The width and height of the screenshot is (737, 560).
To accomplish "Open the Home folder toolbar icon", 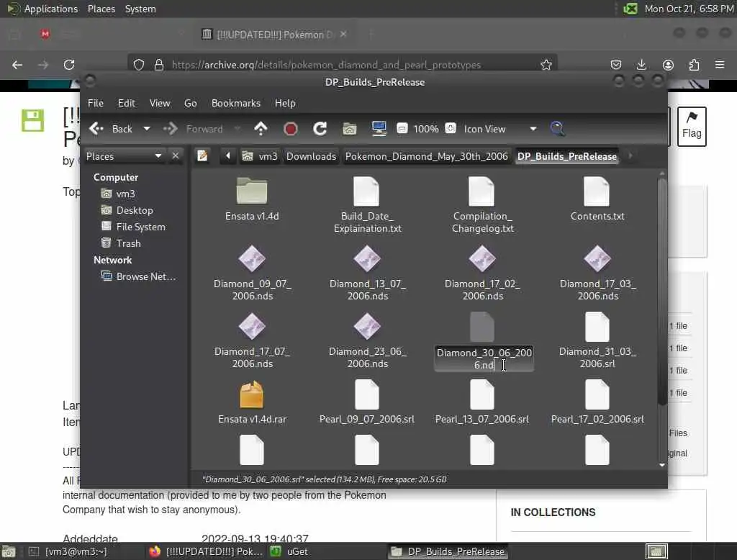I will 349,129.
